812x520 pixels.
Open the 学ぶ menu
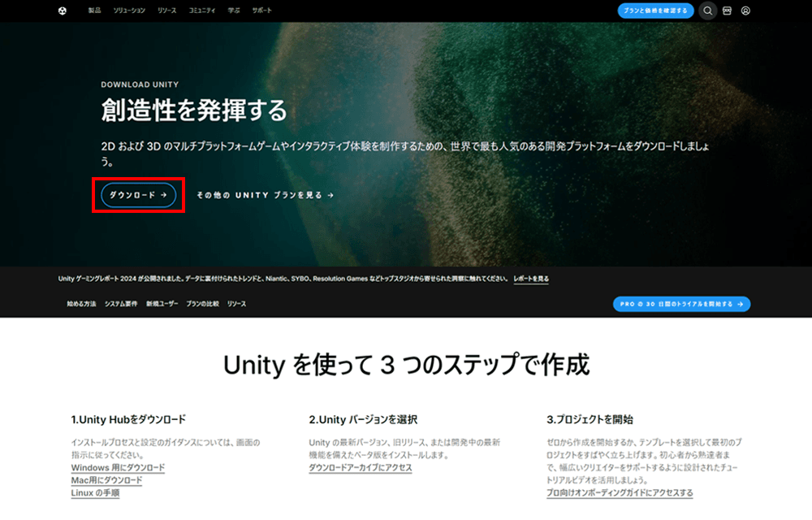[x=234, y=11]
